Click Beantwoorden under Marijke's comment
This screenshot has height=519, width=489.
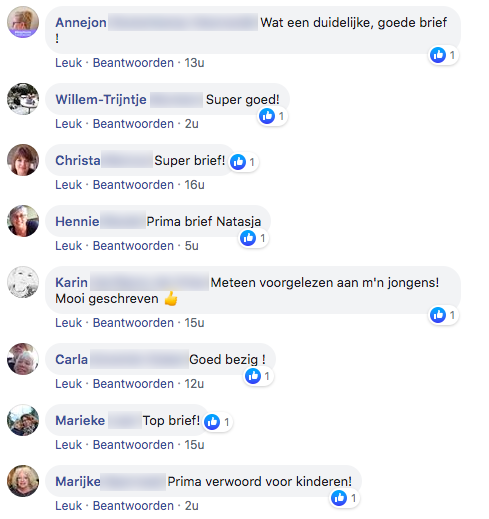point(133,506)
